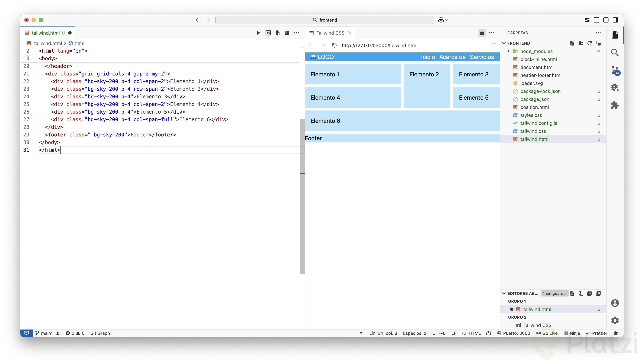Collapse the FRONTEND folder section
The width and height of the screenshot is (644, 364).
(x=504, y=43)
